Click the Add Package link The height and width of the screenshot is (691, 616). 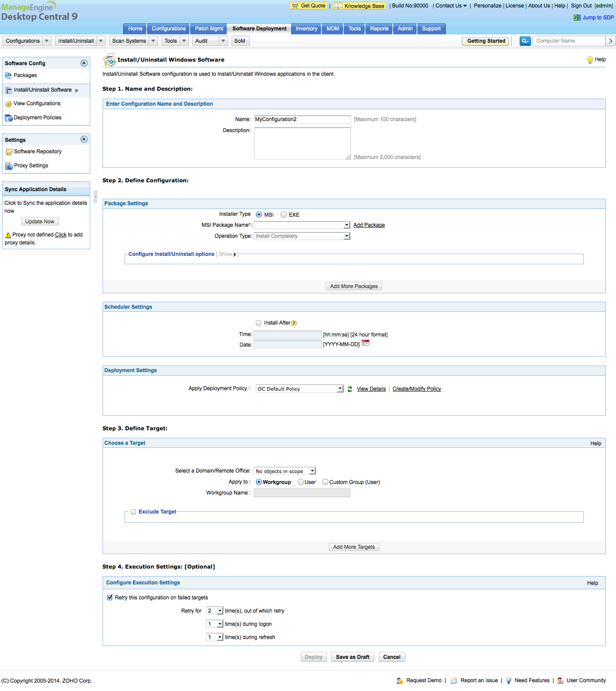click(x=369, y=225)
